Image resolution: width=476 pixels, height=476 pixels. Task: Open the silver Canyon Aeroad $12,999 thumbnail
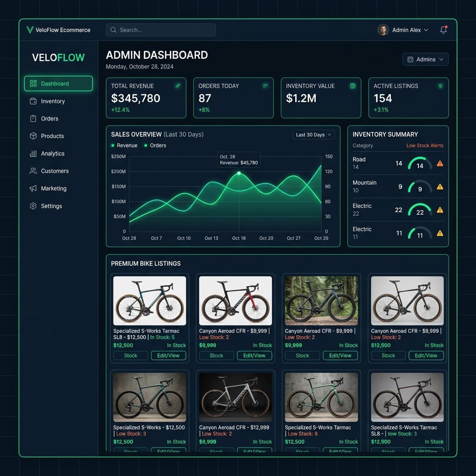point(236,397)
